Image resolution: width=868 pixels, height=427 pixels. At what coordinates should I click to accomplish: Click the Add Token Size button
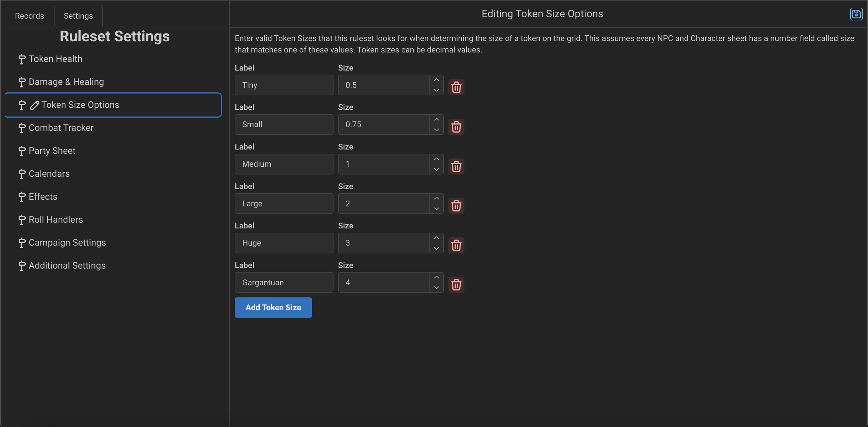coord(273,308)
